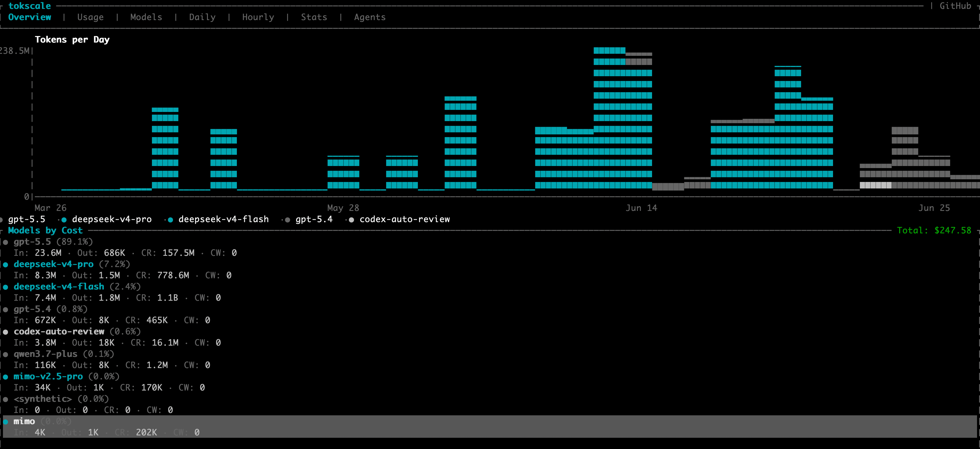Click the CR: 1.1B value for deepseek-v4-flash
Screen dimensions: 980x449
click(x=157, y=298)
